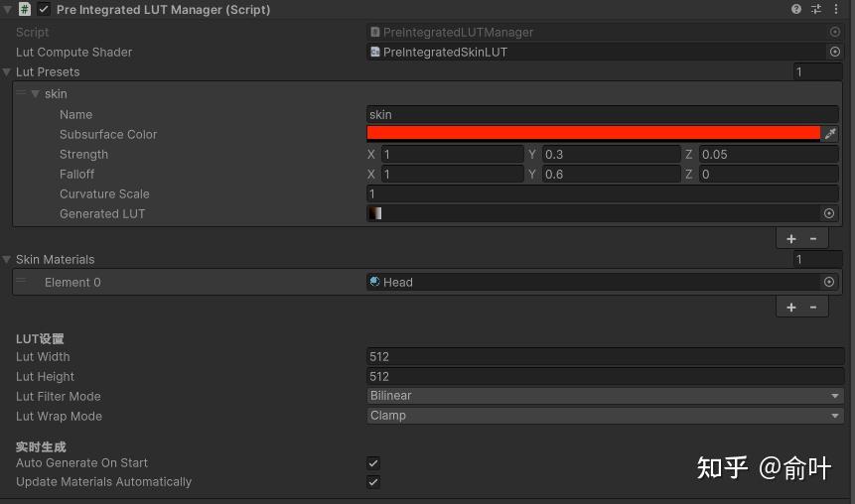Add new entry to Lut Presets list
The height and width of the screenshot is (504, 855).
point(791,239)
